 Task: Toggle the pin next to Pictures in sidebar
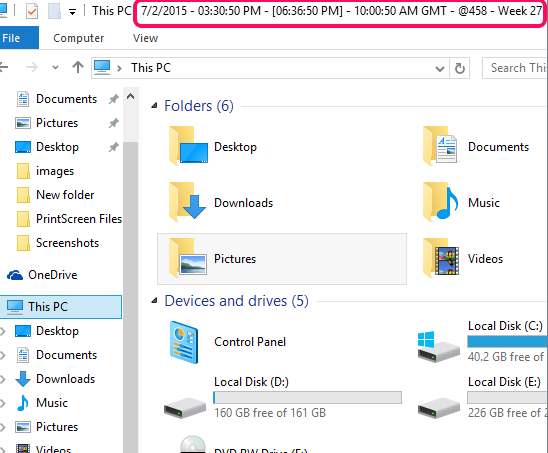click(114, 123)
